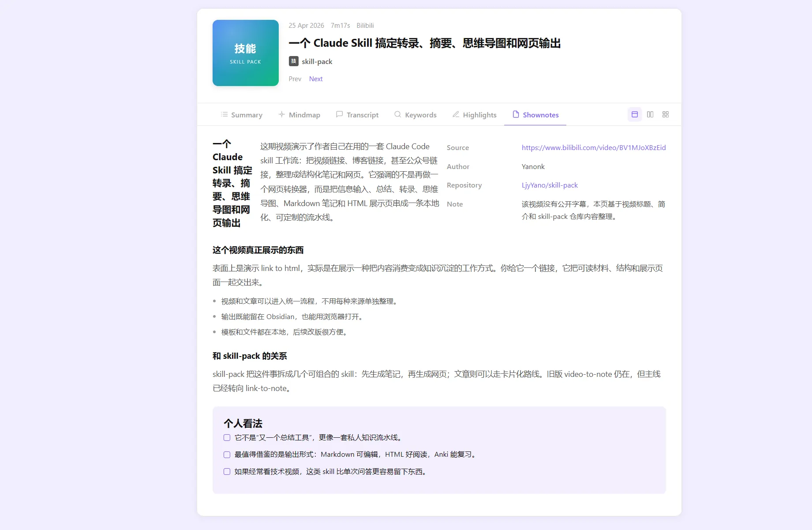Open the Summary tab

click(x=242, y=115)
